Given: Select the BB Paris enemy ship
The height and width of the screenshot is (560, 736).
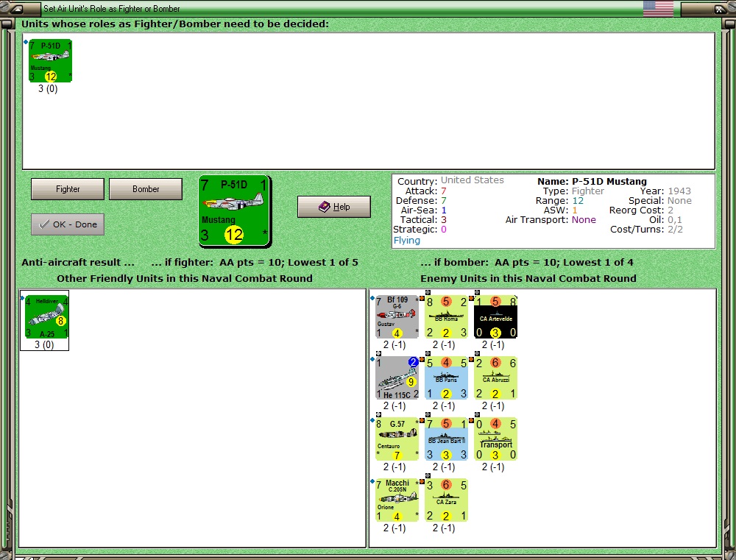Looking at the screenshot, I should 447,378.
